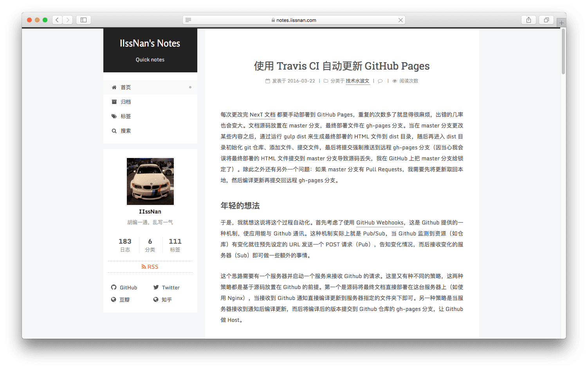Click the eye icon before 阅读次数
This screenshot has width=588, height=370.
point(395,81)
